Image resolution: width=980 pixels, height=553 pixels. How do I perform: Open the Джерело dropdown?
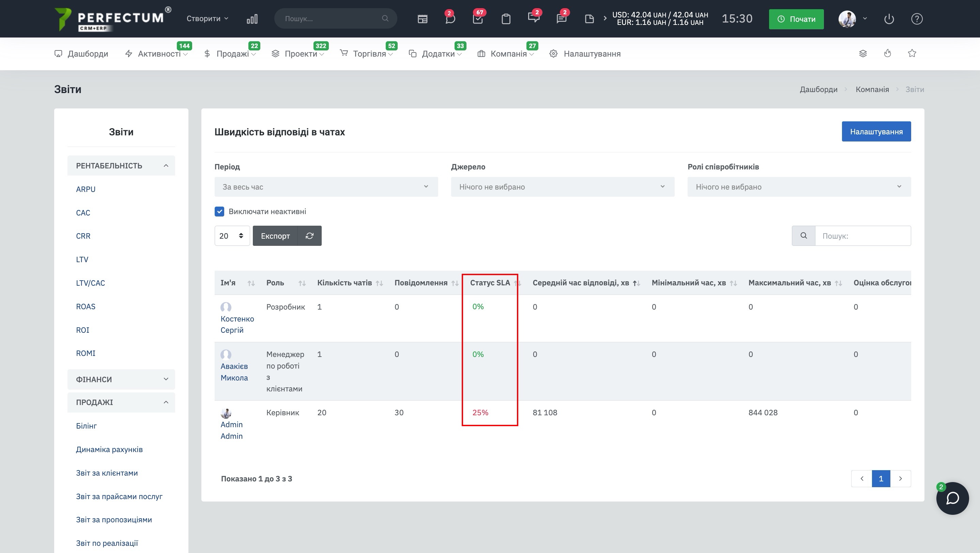coord(562,187)
